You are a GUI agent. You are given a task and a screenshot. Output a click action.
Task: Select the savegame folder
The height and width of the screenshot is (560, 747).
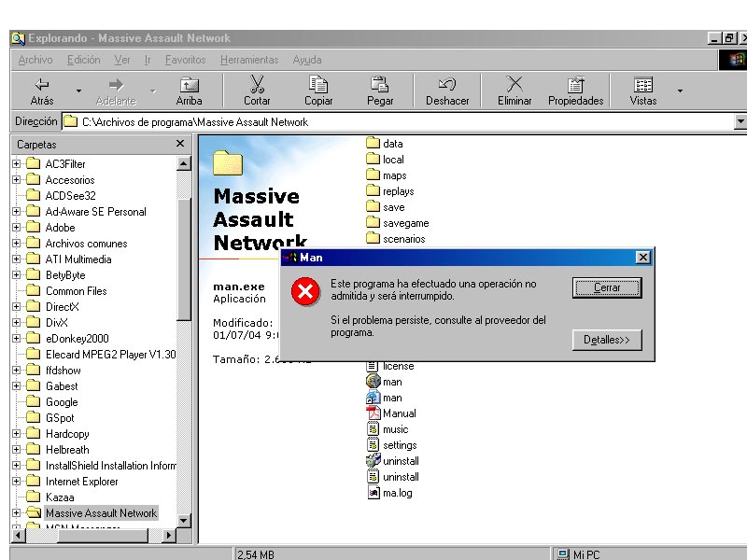click(398, 223)
